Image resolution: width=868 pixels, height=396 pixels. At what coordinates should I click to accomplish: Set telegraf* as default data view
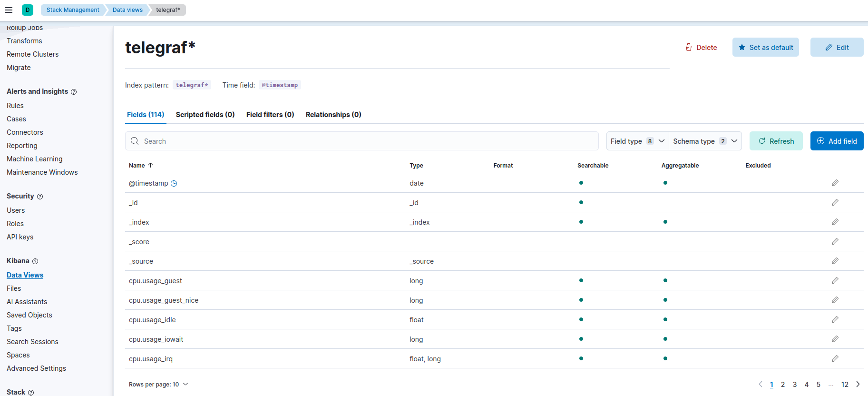(766, 47)
